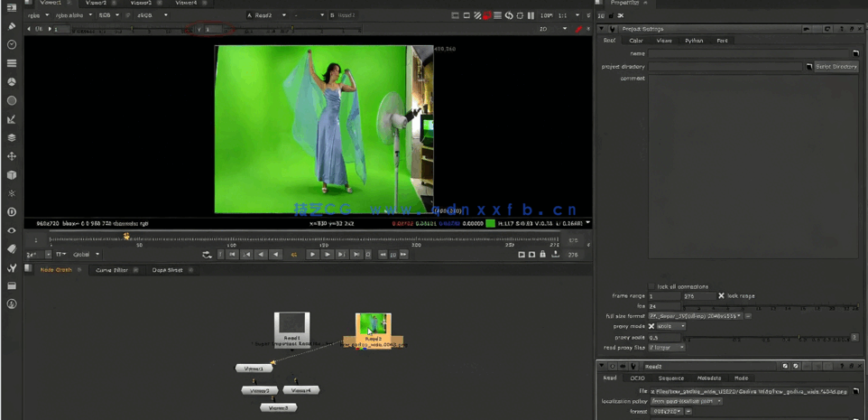This screenshot has height=420, width=868.
Task: Open the Python tab in Project Settings
Action: click(694, 41)
